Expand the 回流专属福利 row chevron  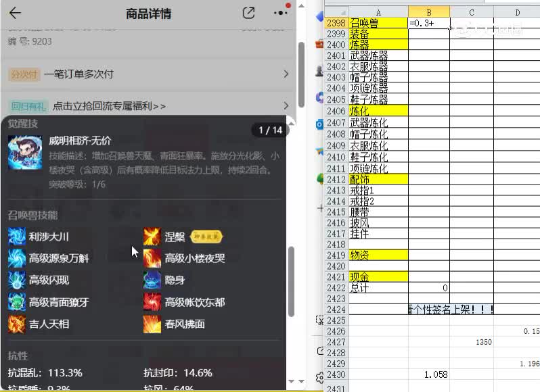[x=286, y=105]
